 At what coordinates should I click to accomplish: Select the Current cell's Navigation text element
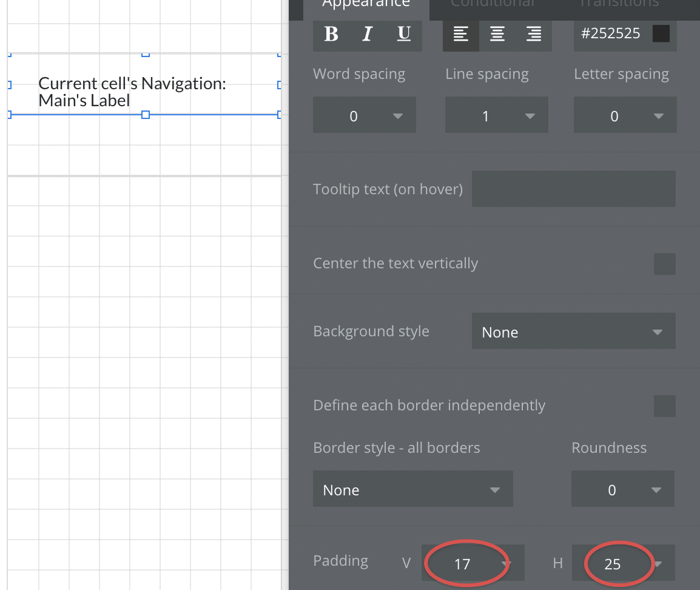point(132,92)
